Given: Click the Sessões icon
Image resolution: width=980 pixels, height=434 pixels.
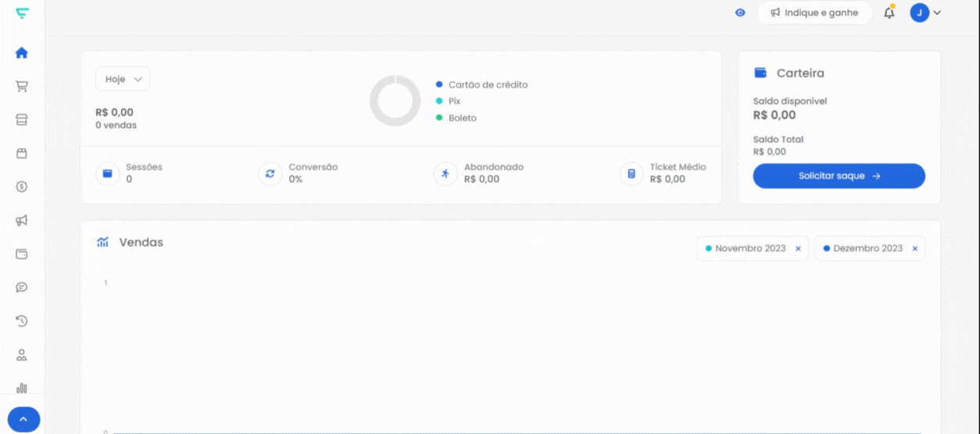Looking at the screenshot, I should [x=108, y=174].
